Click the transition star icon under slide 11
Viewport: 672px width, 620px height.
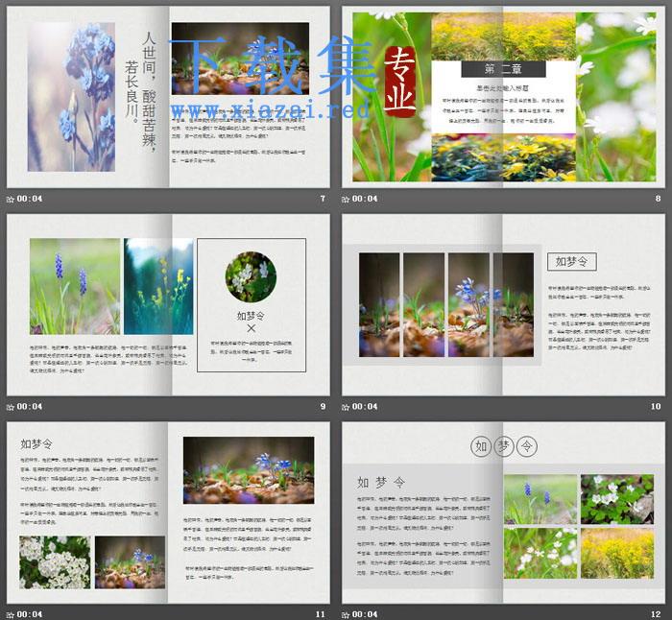11,615
